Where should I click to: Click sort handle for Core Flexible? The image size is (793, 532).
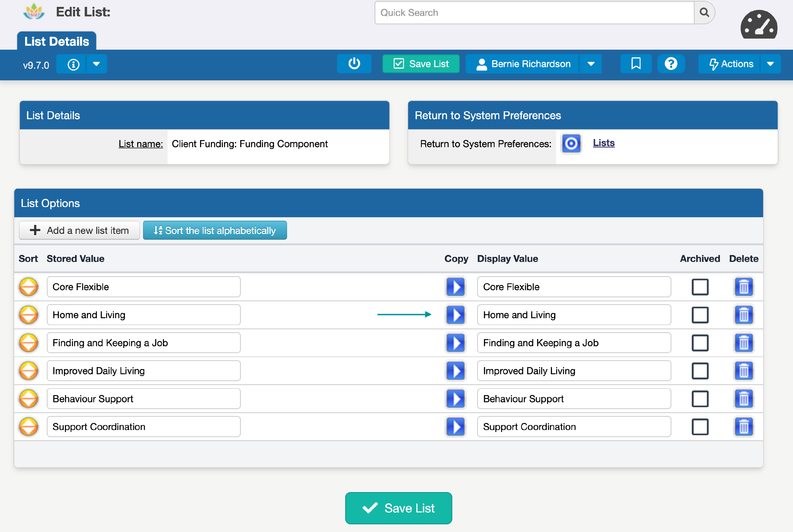point(29,287)
